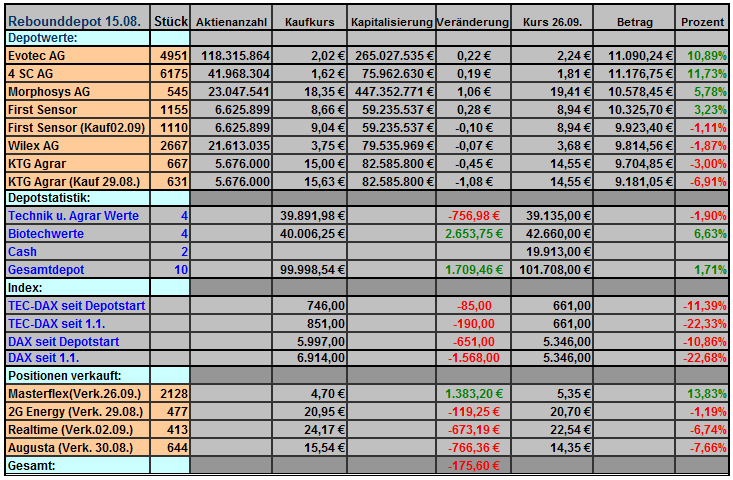Select the percentage '13,83%'
Viewport: 733px width, 480px height.
point(706,394)
